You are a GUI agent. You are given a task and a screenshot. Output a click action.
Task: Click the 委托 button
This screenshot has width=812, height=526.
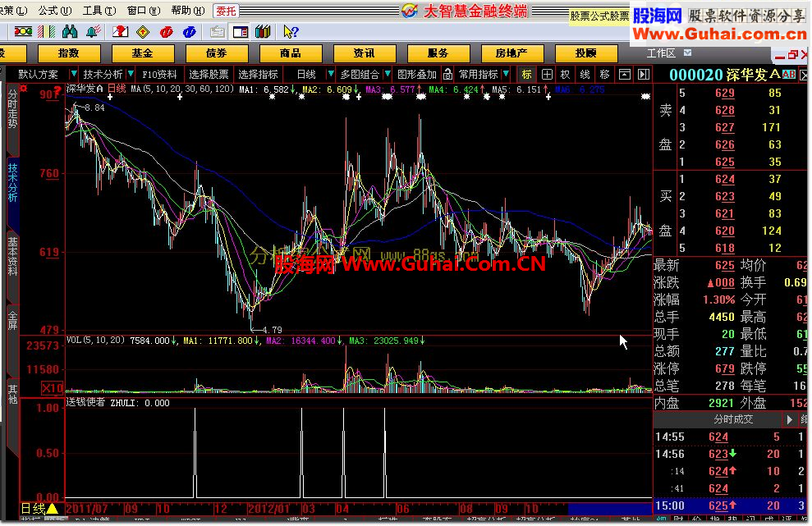coord(227,11)
